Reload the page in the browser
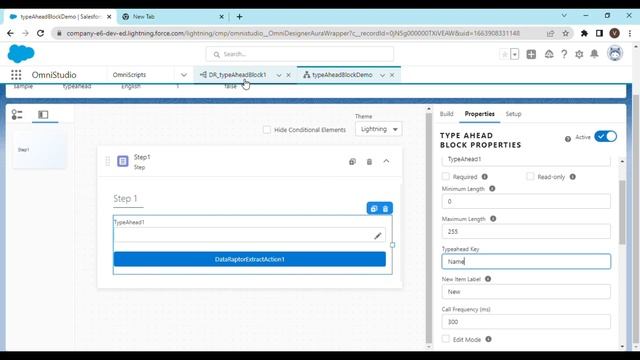Viewport: 640px width, 360px height. [40, 33]
